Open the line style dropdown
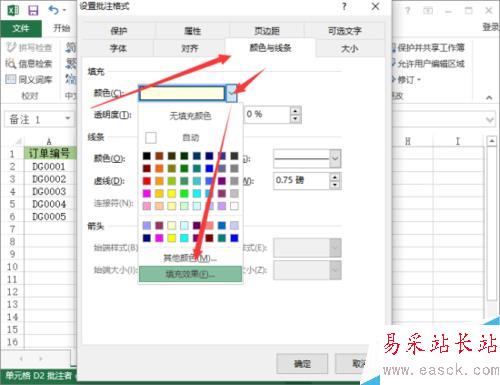This screenshot has width=500, height=385. (335, 159)
